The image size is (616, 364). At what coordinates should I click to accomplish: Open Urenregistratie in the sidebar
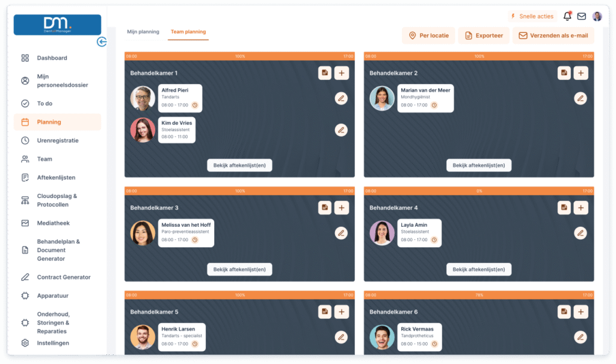pyautogui.click(x=58, y=141)
